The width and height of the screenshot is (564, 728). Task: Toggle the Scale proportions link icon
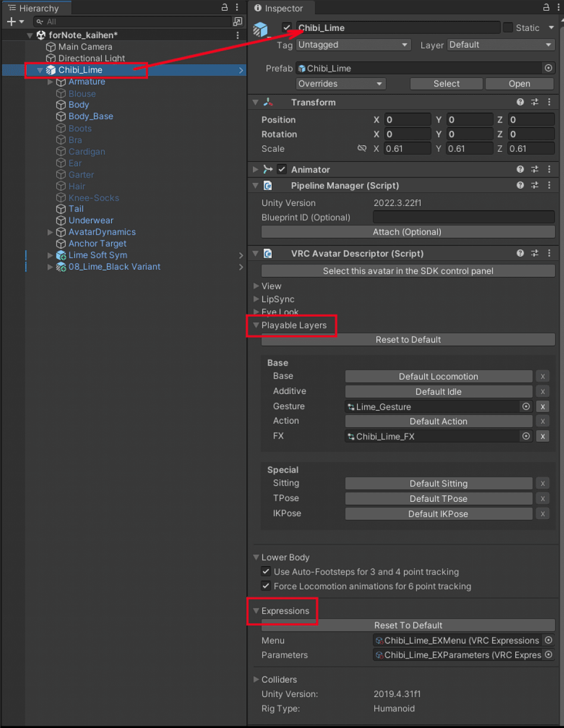362,149
